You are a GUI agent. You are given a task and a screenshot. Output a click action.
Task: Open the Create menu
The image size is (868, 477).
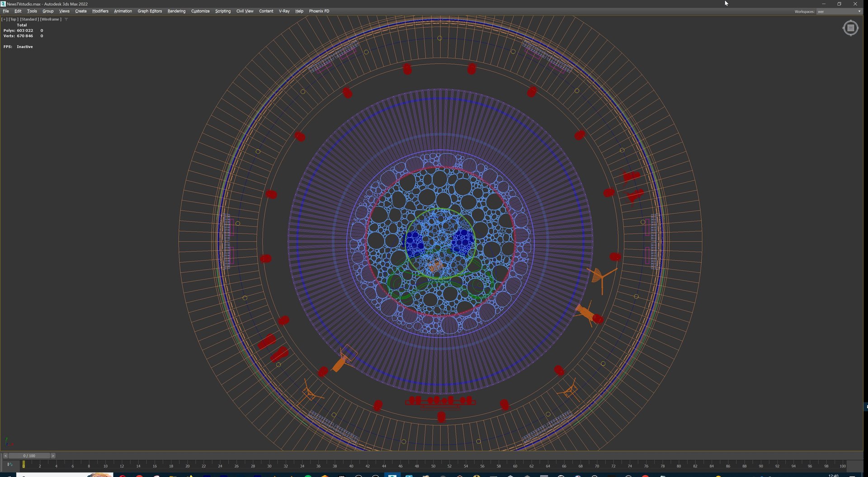(x=81, y=11)
